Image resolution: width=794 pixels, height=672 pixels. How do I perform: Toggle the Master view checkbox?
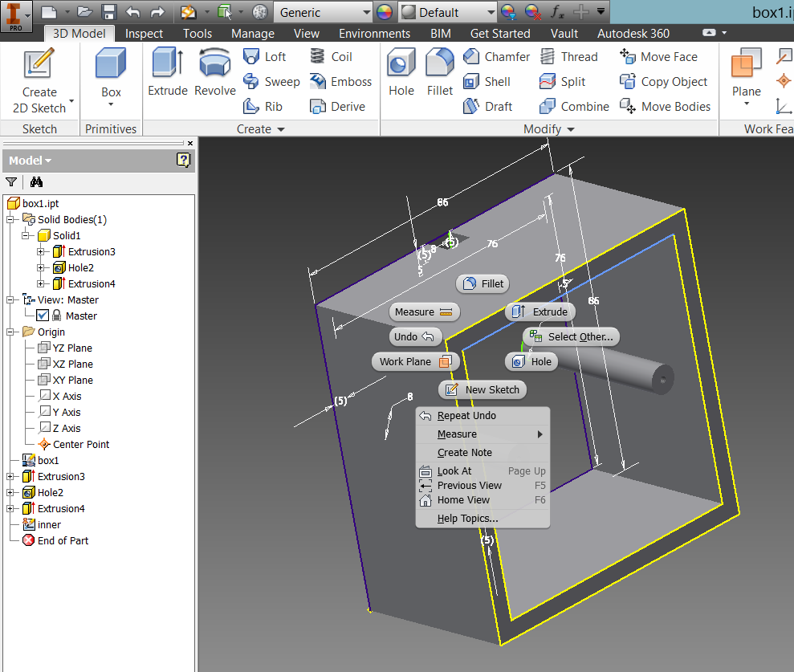43,316
